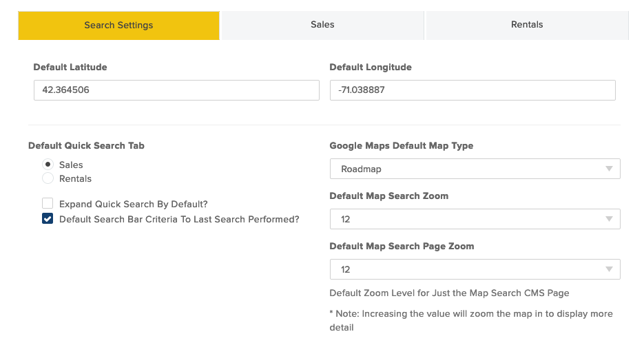Open the Search Settings tab
Screen dimensions: 644x345
118,25
